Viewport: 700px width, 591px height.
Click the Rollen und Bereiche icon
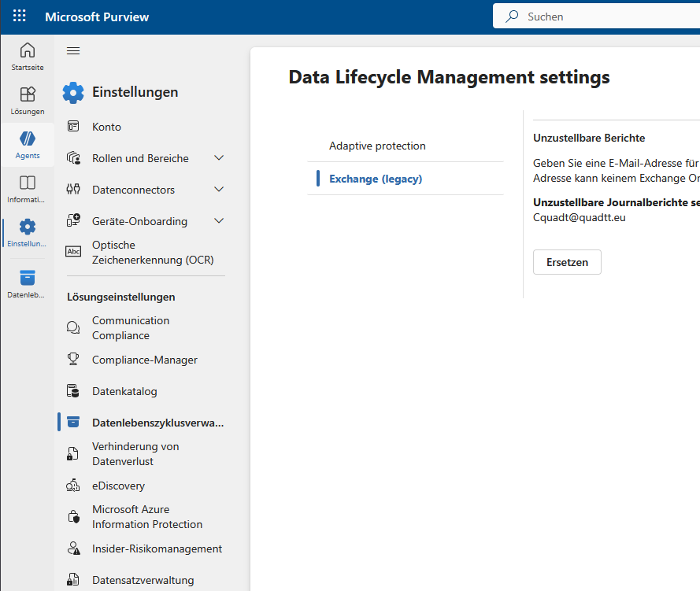pyautogui.click(x=73, y=158)
